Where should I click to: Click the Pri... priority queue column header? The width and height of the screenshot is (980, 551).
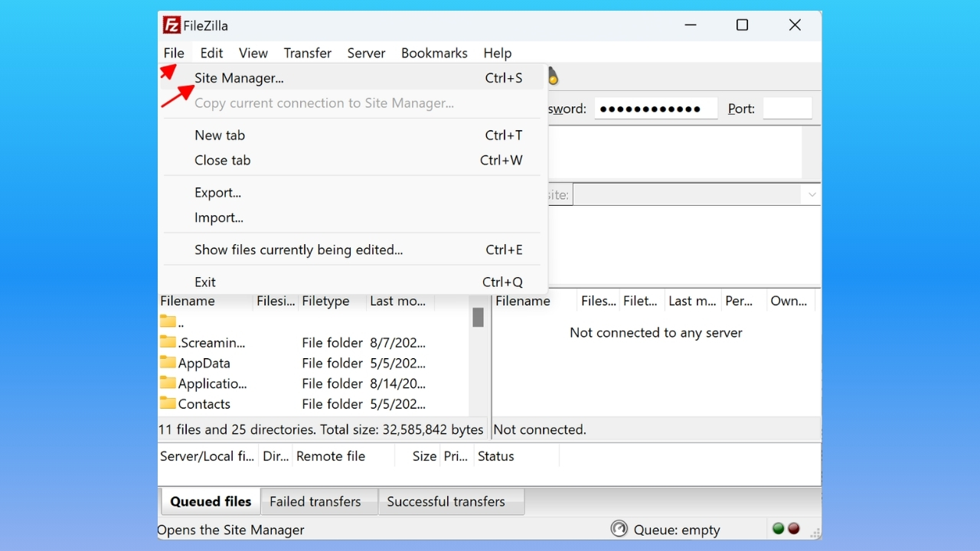(x=456, y=457)
